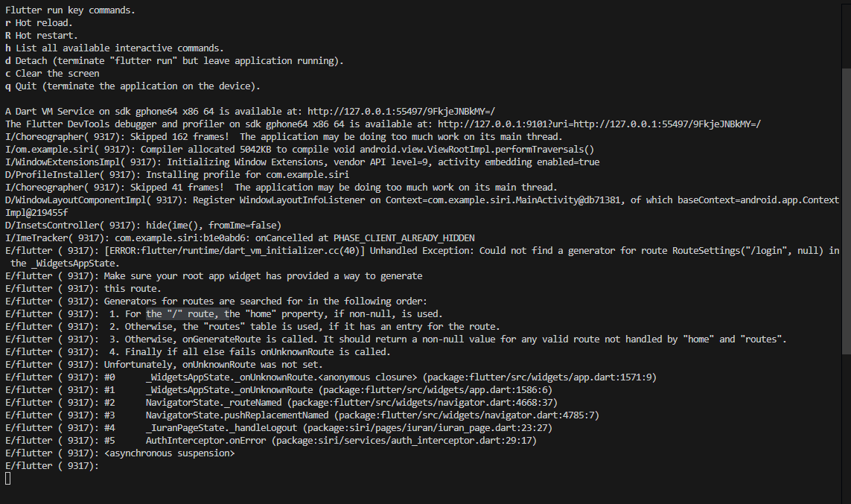The width and height of the screenshot is (851, 504).
Task: Open the app.dart:1571:9 stack trace link
Action: pyautogui.click(x=538, y=377)
